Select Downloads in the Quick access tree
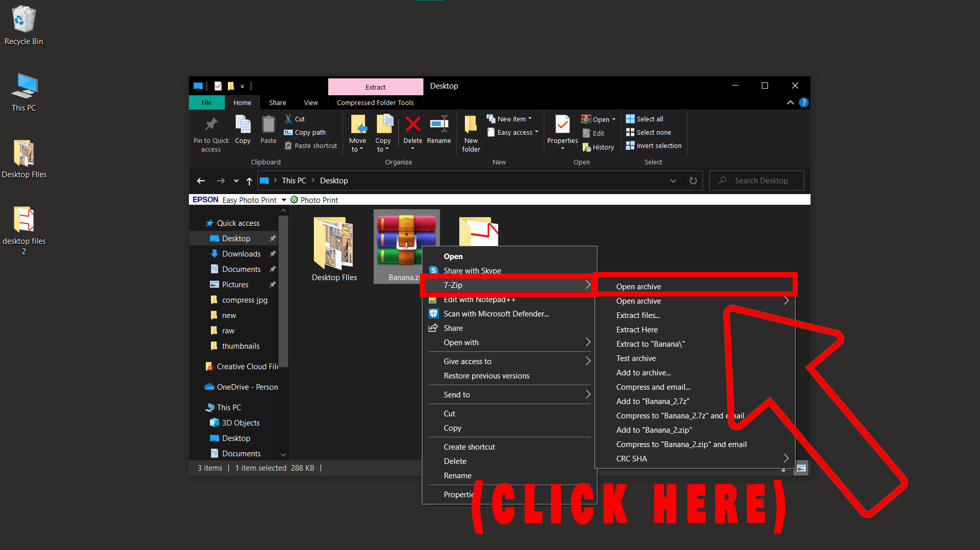This screenshot has width=980, height=550. tap(241, 254)
